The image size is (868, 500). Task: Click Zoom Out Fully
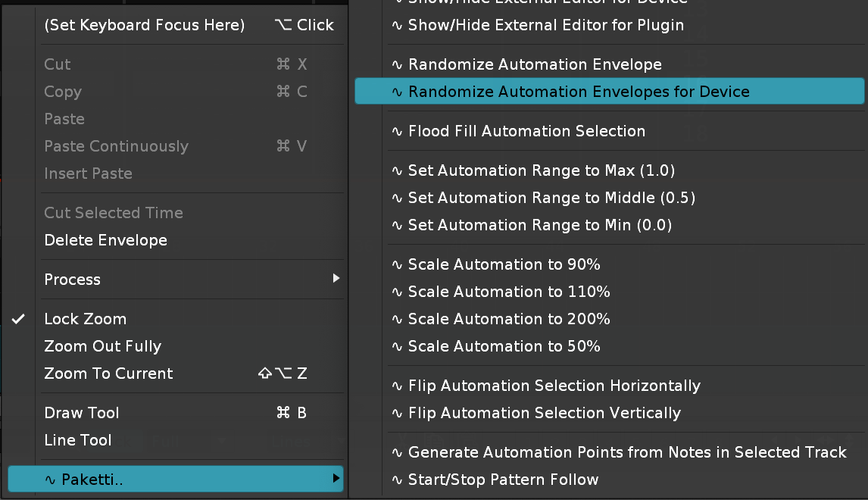coord(103,346)
